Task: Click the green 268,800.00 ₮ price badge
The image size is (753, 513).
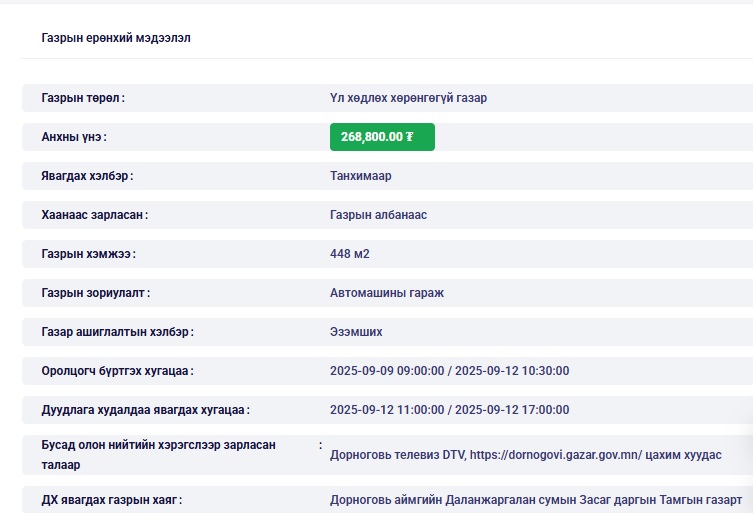Action: 382,137
